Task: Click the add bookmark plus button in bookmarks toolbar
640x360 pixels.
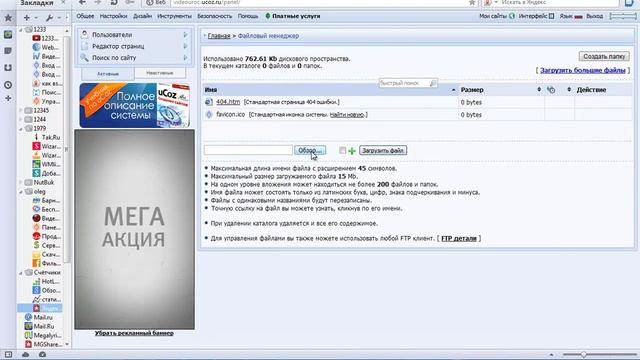Action: tap(27, 18)
